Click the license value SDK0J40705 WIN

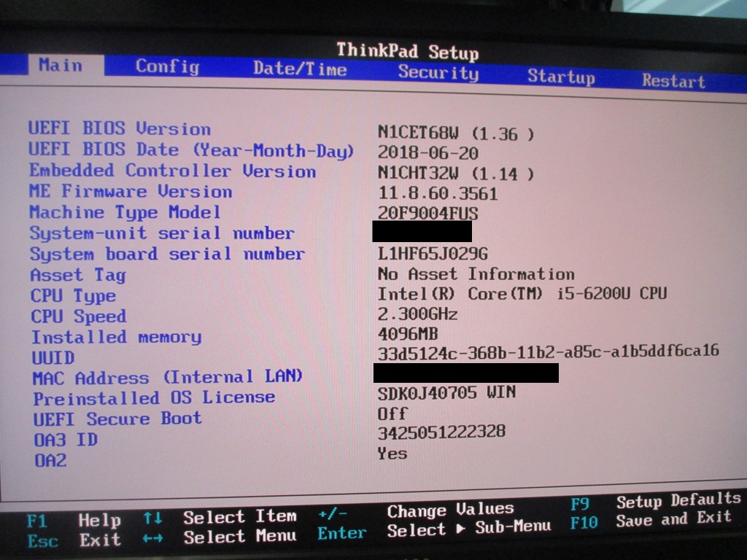(x=447, y=393)
